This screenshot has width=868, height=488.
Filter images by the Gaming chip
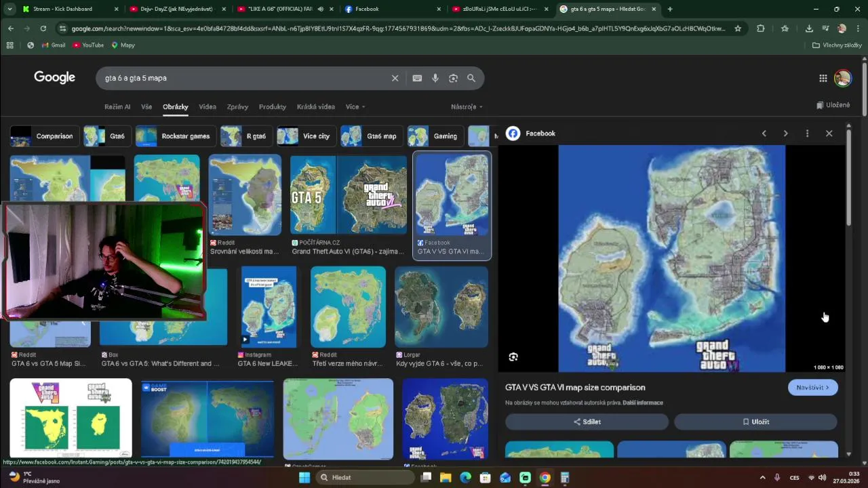435,136
